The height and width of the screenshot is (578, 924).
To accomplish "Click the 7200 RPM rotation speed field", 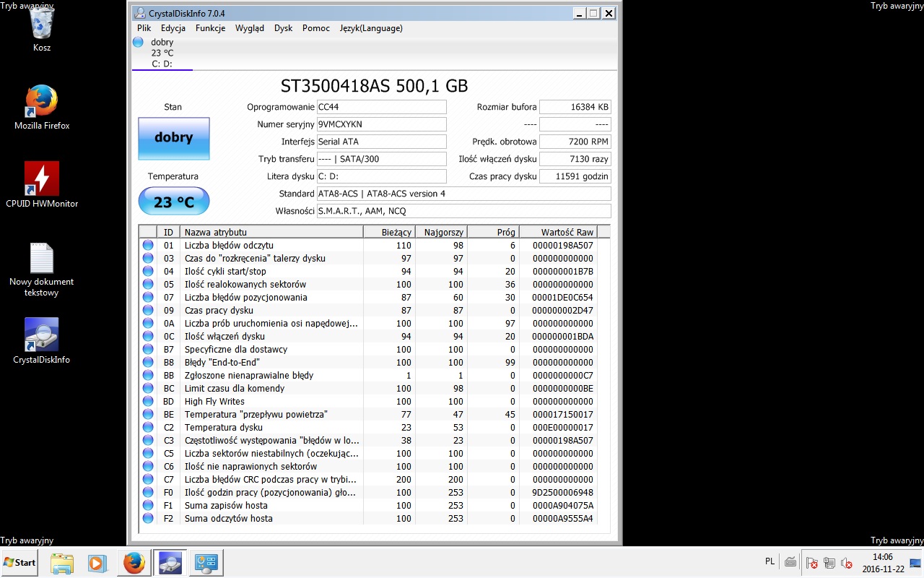I will point(575,142).
